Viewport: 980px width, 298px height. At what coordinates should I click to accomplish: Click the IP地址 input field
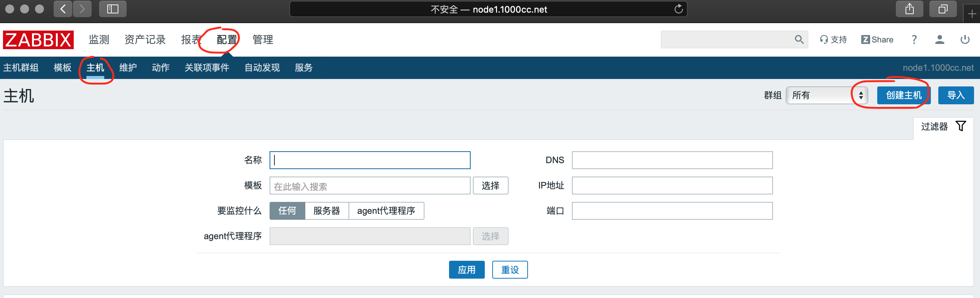click(x=672, y=186)
